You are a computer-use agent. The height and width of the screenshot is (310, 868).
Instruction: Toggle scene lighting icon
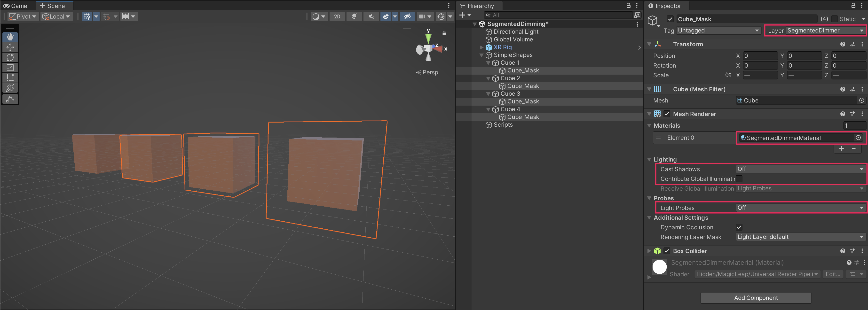[354, 16]
